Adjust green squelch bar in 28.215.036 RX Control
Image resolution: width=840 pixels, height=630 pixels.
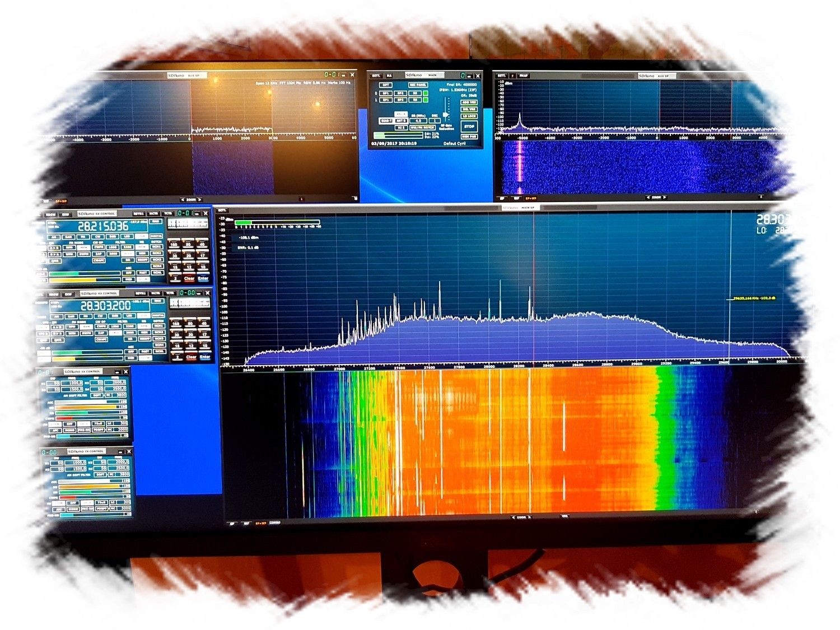pos(85,273)
